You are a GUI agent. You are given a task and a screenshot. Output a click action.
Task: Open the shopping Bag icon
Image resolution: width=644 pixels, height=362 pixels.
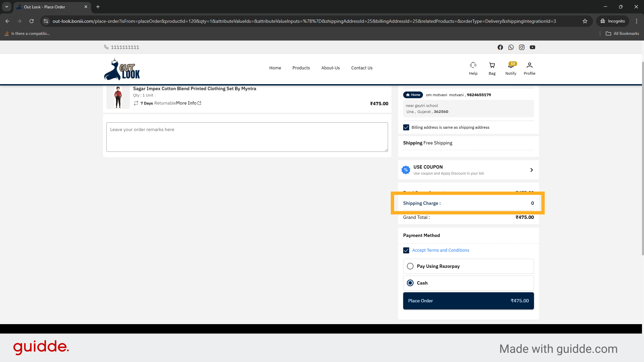[x=492, y=65]
